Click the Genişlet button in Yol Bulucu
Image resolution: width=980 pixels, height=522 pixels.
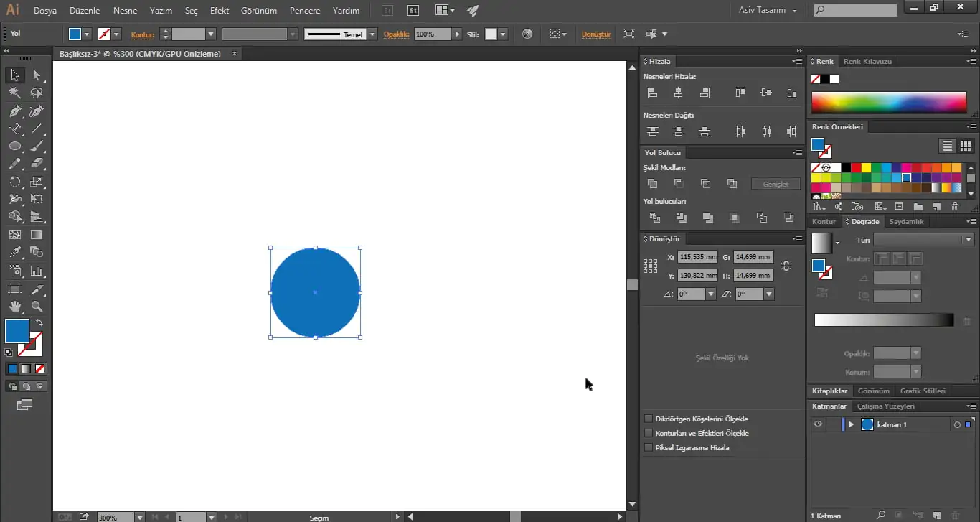coord(776,183)
